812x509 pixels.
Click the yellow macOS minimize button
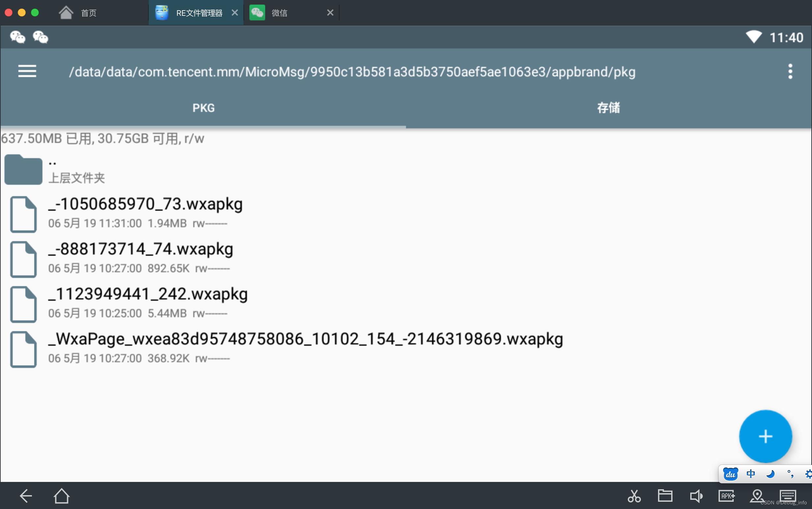click(x=21, y=13)
